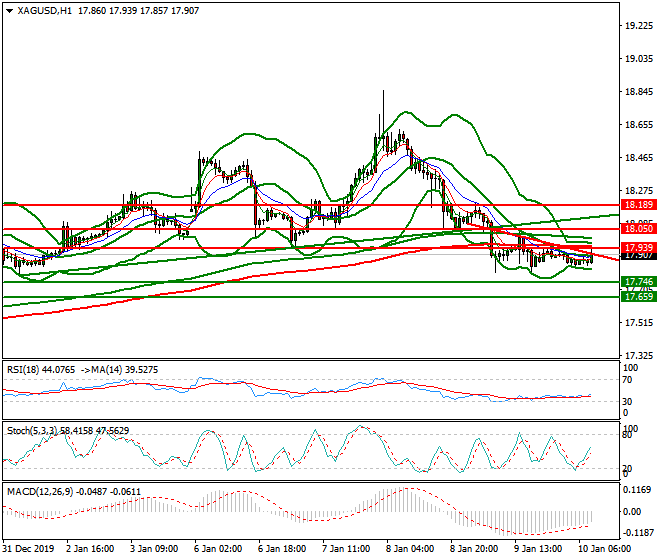
Task: Click the 17.659 green support price label
Action: coord(639,296)
